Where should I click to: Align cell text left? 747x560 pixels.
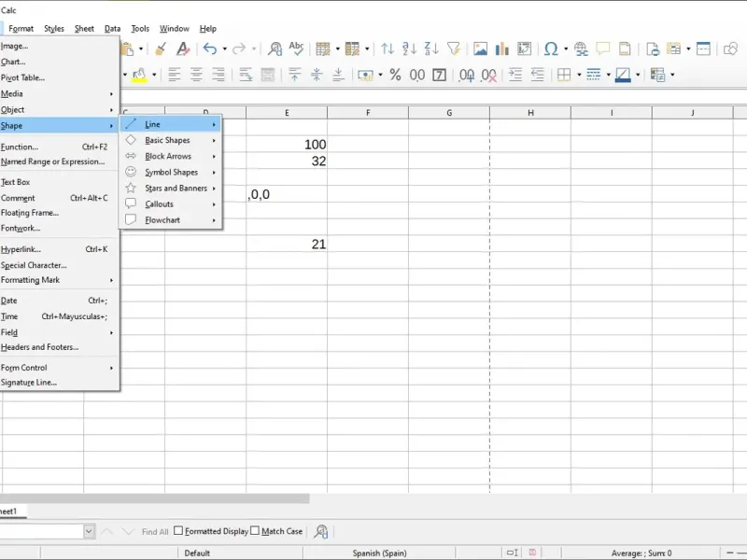click(175, 75)
